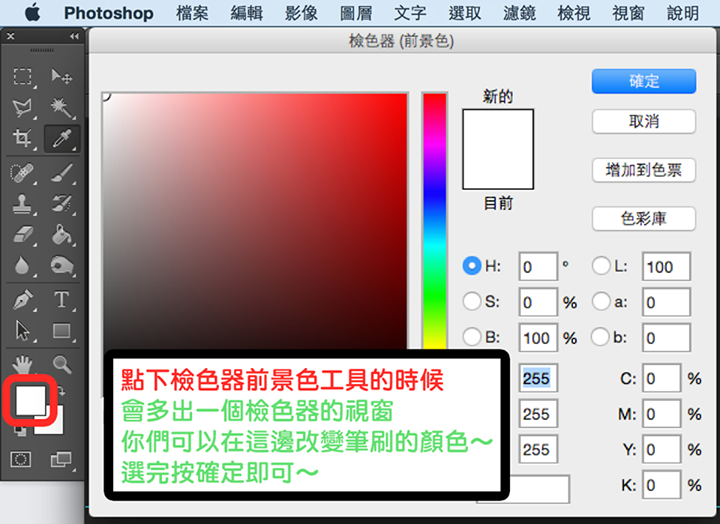Viewport: 720px width, 524px height.
Task: Select the B brightness radio button
Action: (472, 337)
